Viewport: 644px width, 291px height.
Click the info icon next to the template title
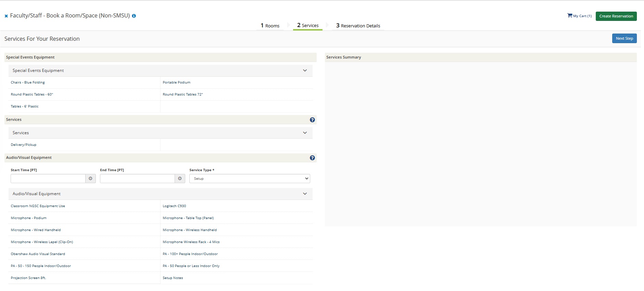(134, 16)
